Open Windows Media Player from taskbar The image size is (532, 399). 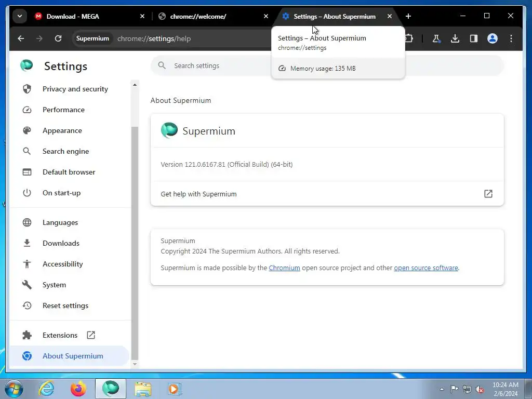click(175, 389)
